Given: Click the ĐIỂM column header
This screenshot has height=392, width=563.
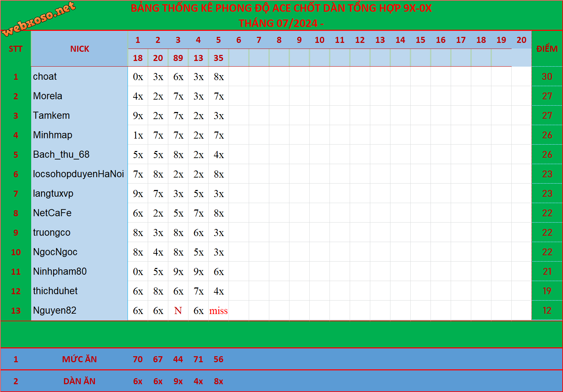Looking at the screenshot, I should 547,49.
